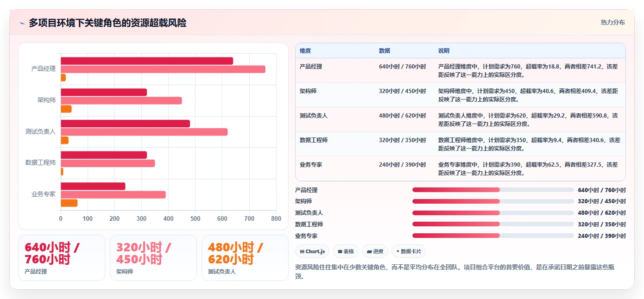The width and height of the screenshot is (644, 299).
Task: Click the 400 tick on chart x-axis
Action: 168,218
